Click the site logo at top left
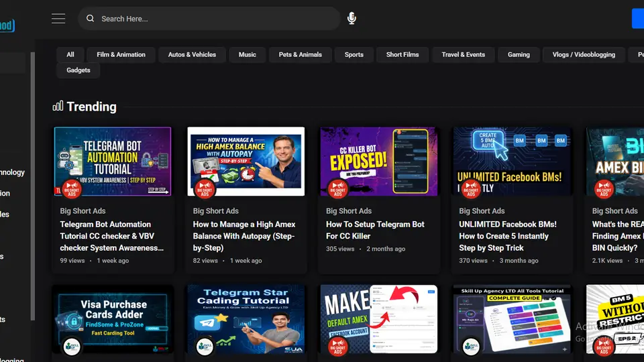 pos(7,25)
